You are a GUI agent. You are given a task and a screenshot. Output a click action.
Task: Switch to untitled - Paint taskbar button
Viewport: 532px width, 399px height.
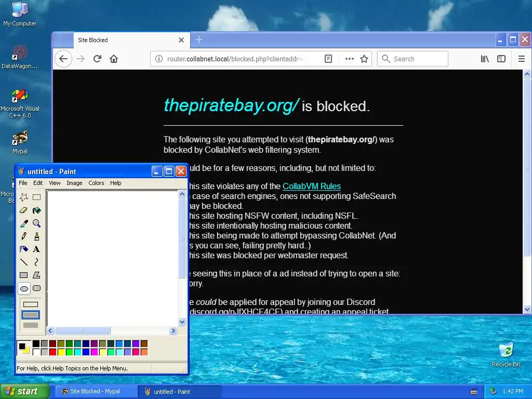pyautogui.click(x=180, y=392)
